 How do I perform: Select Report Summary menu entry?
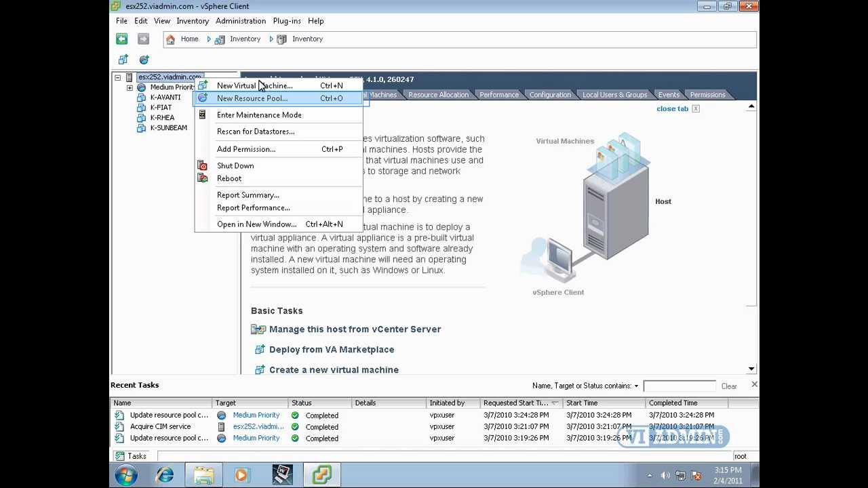coord(278,195)
